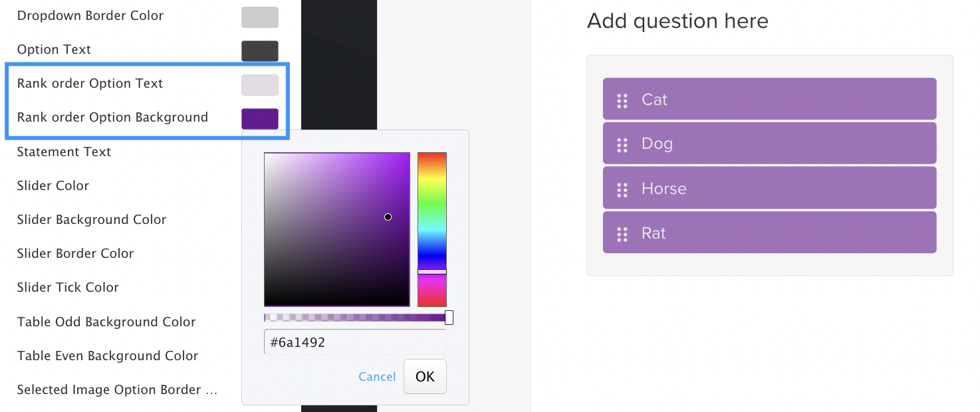Click the drag handle icon on Cat
This screenshot has height=412, width=980.
[623, 100]
